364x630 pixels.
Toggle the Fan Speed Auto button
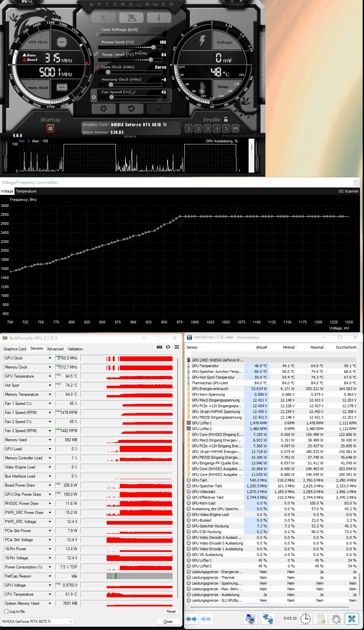pyautogui.click(x=165, y=100)
